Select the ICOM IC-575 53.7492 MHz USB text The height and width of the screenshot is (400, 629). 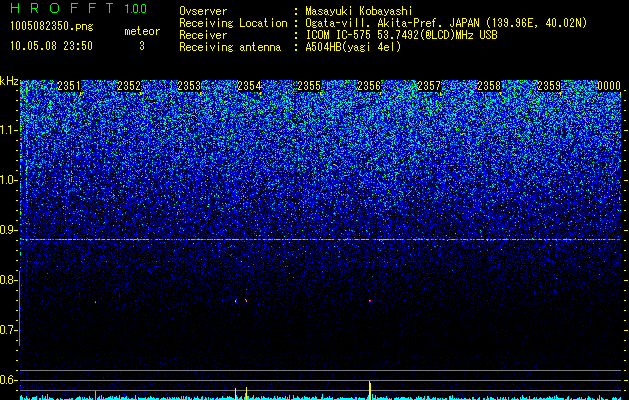401,35
